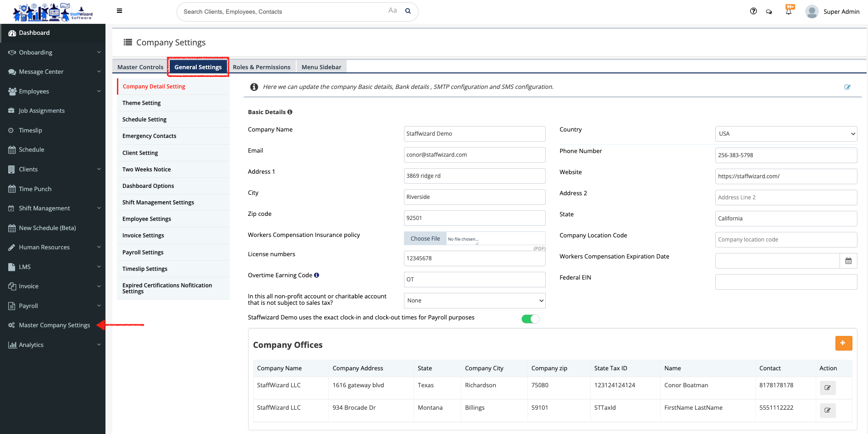Click the search magnifier icon
This screenshot has width=868, height=434.
(408, 11)
